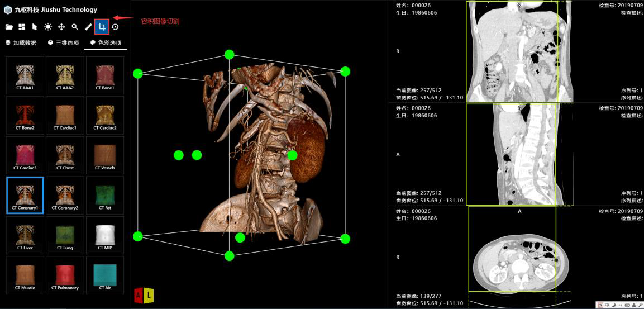Click the coronal CT slice image
The width and height of the screenshot is (644, 309).
(x=519, y=51)
